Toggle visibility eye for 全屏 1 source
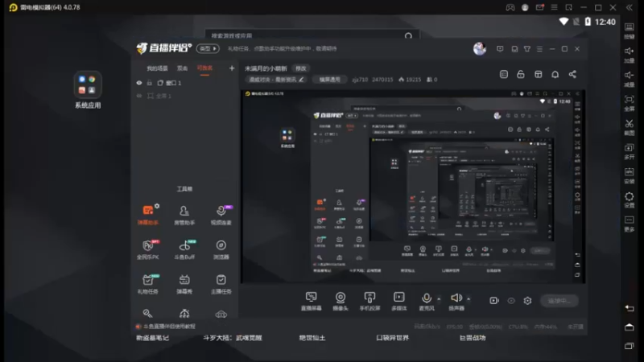 pos(139,96)
